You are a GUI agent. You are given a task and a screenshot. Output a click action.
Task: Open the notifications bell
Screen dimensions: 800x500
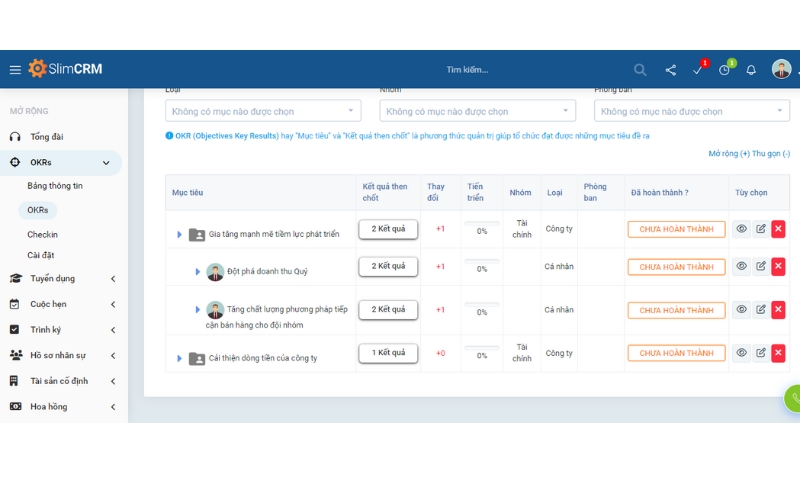click(x=751, y=70)
